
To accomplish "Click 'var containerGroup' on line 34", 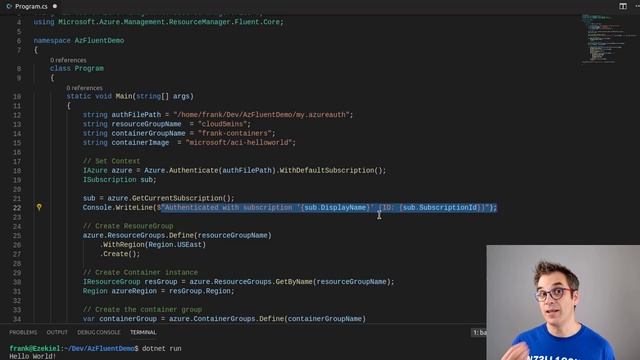I will pos(120,319).
